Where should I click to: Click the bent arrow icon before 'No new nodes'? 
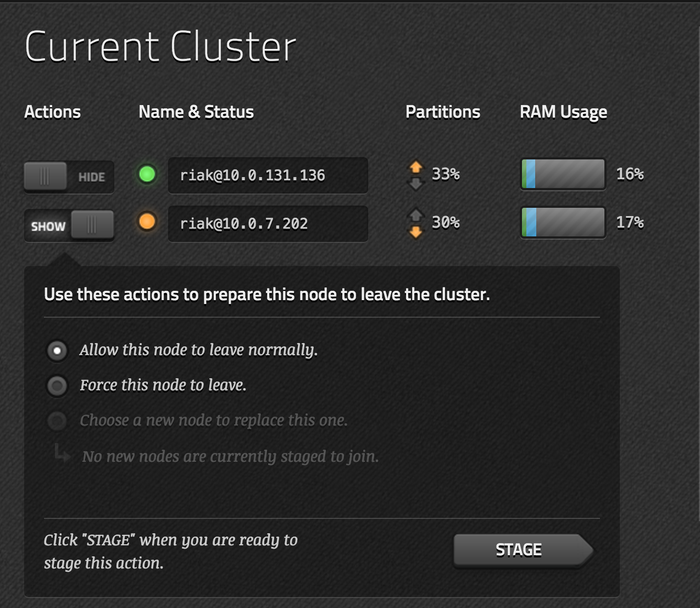(x=62, y=454)
